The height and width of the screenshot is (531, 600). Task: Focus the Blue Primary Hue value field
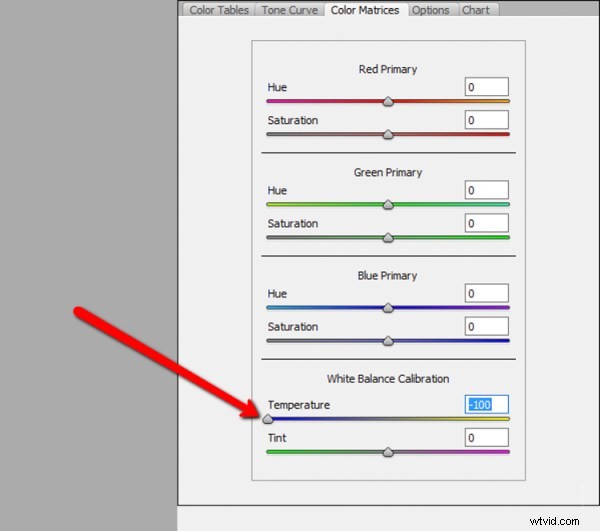click(486, 294)
